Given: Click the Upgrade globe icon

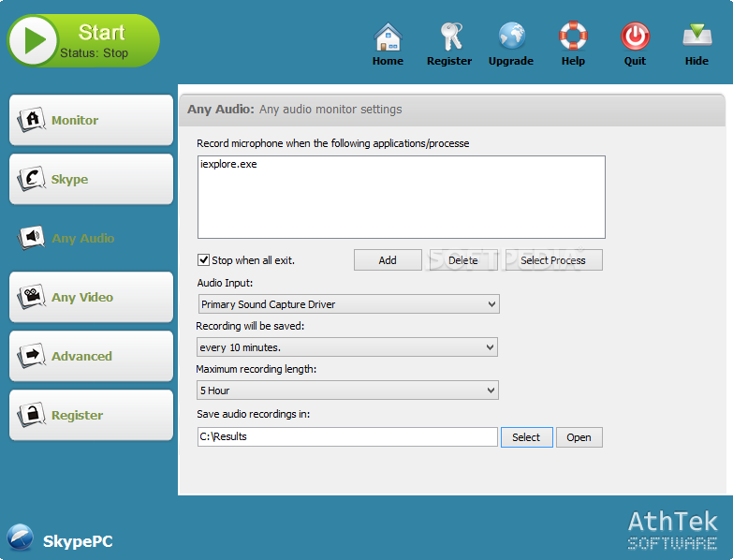Looking at the screenshot, I should (x=511, y=36).
